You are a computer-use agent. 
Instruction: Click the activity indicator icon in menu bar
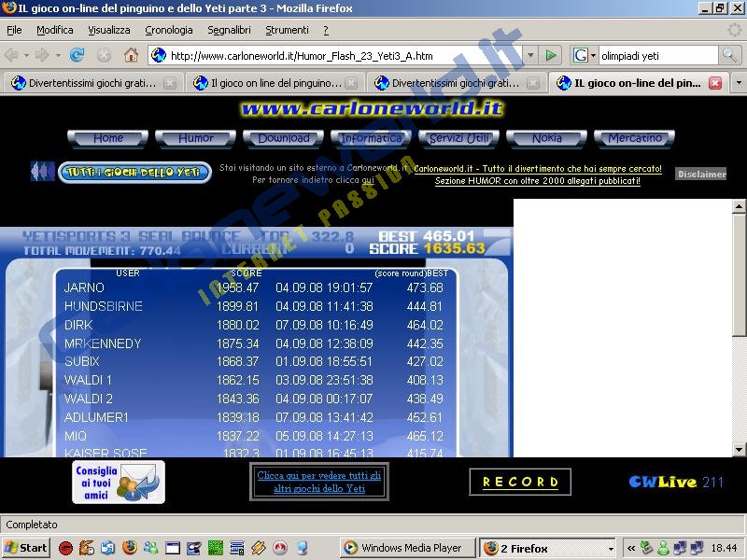(x=735, y=30)
